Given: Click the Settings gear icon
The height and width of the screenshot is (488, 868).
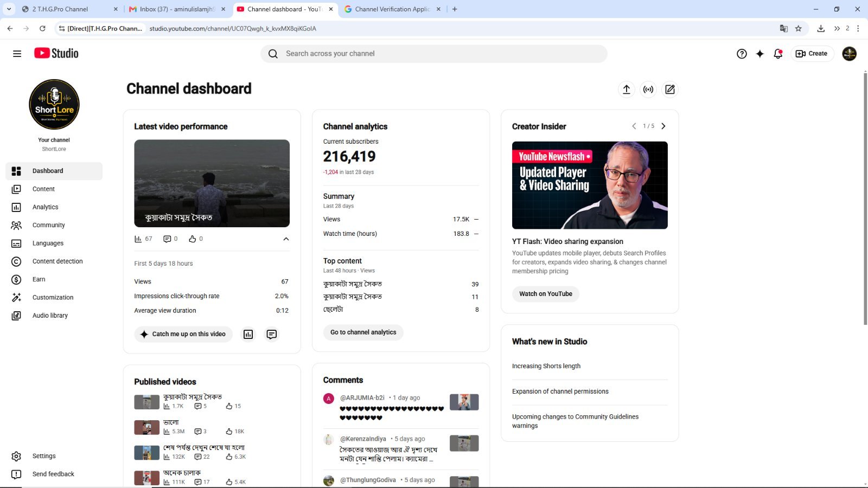Looking at the screenshot, I should click(16, 457).
